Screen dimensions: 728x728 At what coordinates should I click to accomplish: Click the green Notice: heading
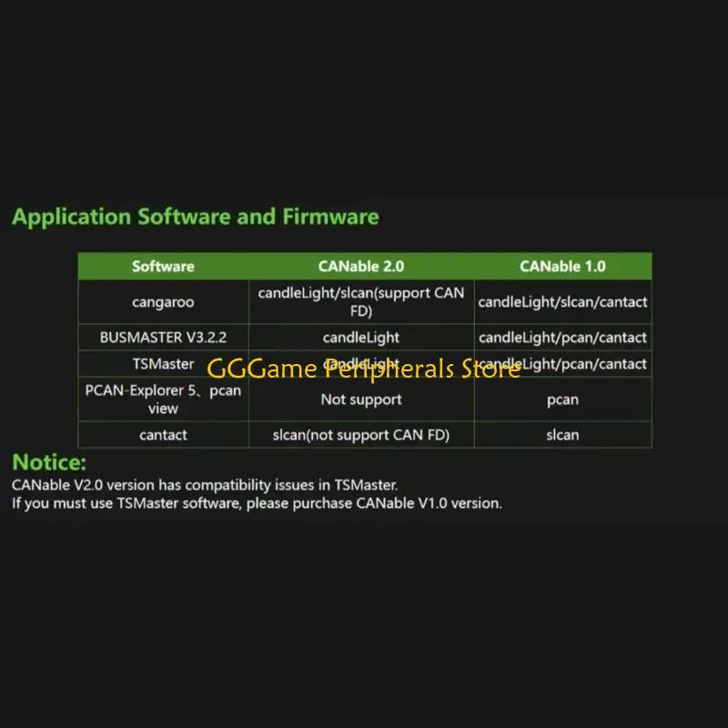point(49,462)
